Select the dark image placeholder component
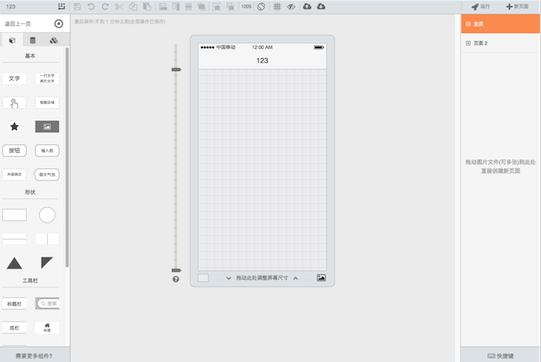 (x=47, y=127)
